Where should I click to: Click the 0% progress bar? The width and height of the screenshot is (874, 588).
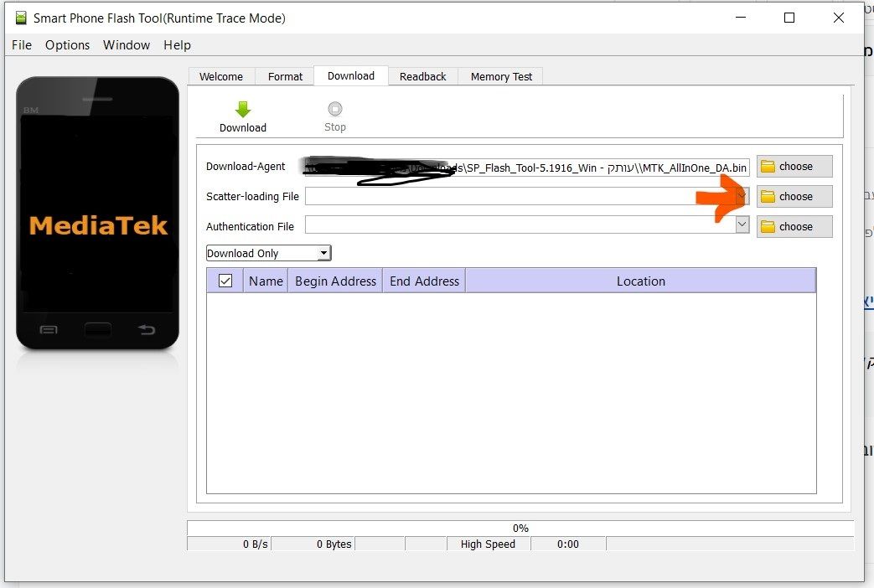[520, 529]
